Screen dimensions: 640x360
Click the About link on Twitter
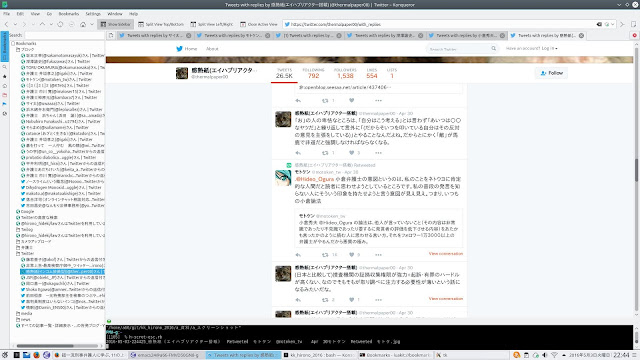[x=212, y=49]
